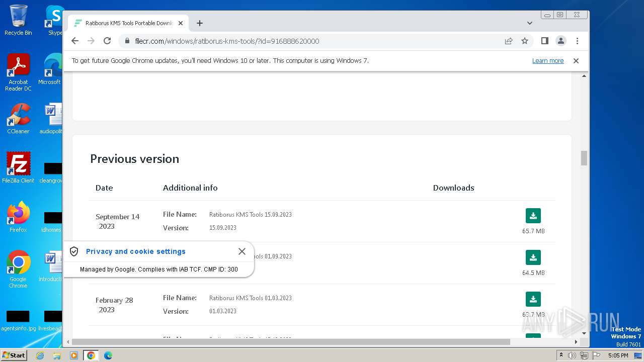Screen dimensions: 644x362
Task: Follow the Learn more link
Action: [x=548, y=61]
